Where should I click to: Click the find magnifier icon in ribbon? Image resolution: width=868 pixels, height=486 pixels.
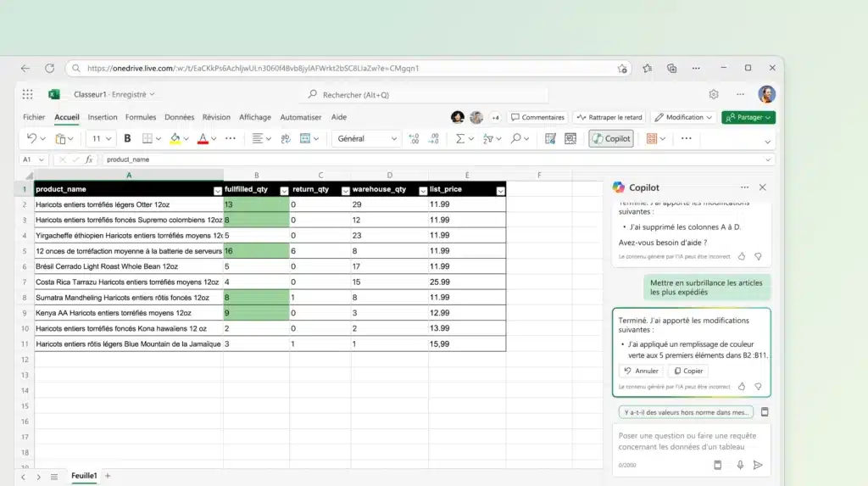[515, 138]
